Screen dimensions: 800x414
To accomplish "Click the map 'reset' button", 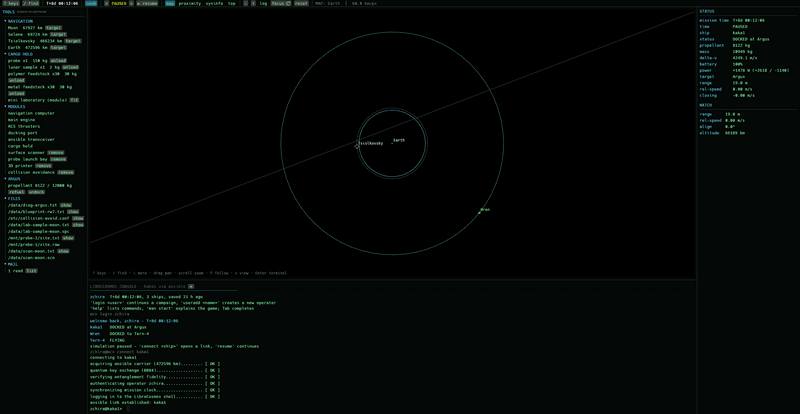I will [x=302, y=3].
